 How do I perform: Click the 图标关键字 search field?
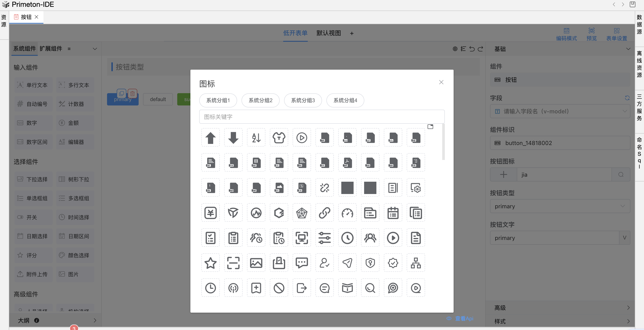click(x=322, y=117)
